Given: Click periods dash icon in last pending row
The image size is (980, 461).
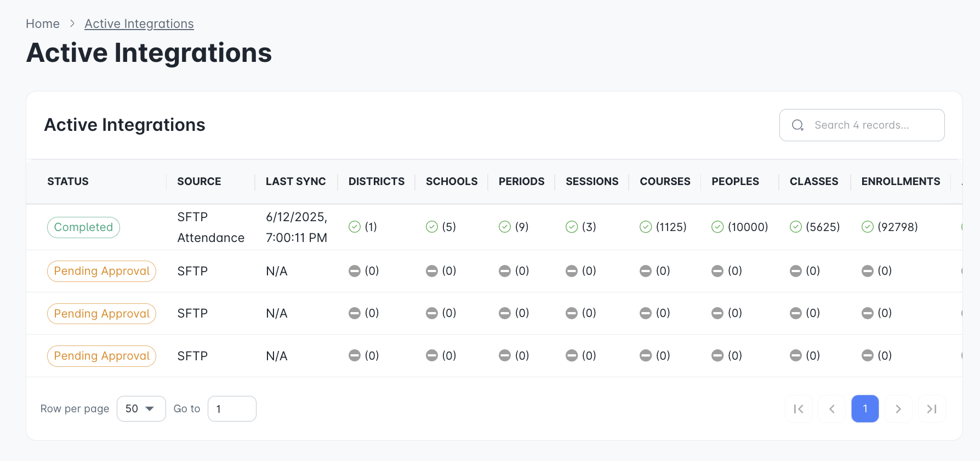Looking at the screenshot, I should (505, 356).
